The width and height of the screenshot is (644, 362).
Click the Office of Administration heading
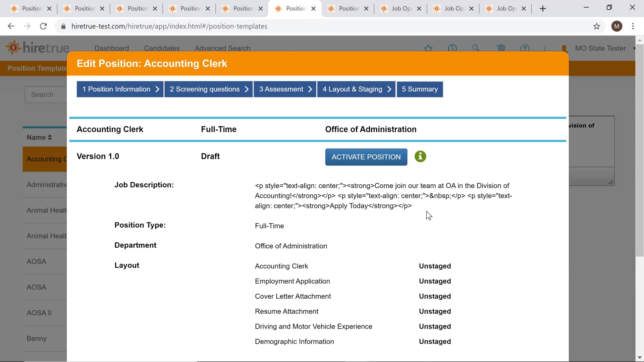371,129
